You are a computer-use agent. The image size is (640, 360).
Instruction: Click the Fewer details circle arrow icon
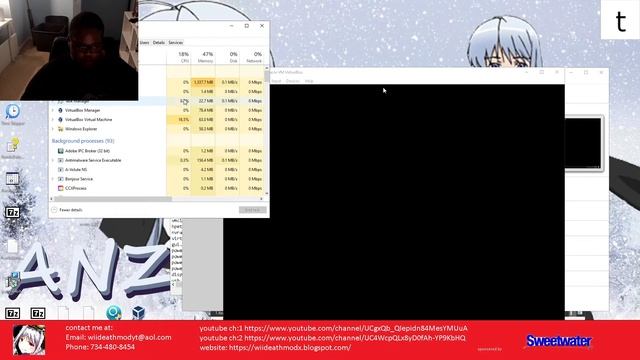pos(54,210)
